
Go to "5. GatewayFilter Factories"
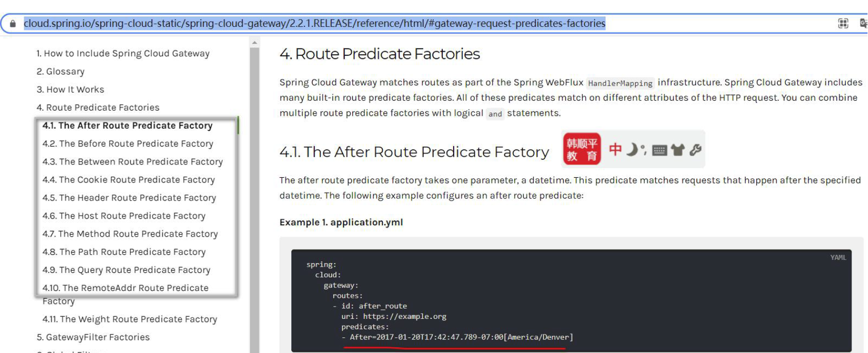point(93,337)
